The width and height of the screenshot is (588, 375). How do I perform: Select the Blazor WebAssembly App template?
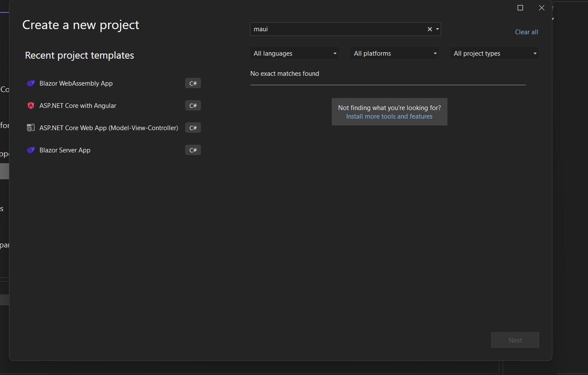(75, 83)
